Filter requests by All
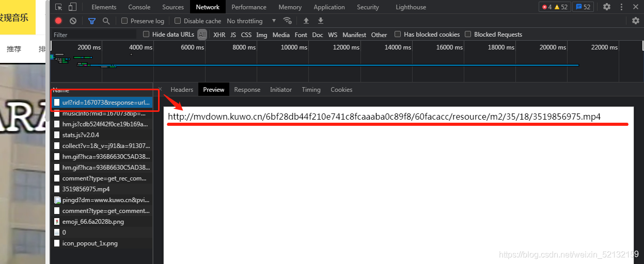 (202, 35)
